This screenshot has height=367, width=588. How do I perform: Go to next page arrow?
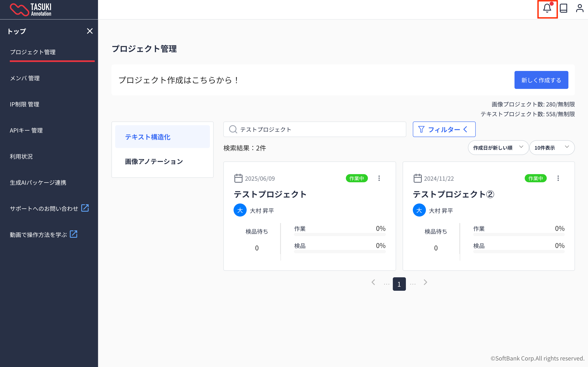coord(425,282)
